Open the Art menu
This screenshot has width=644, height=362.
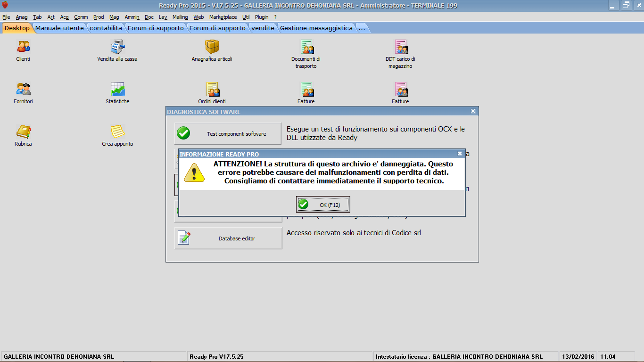coord(51,17)
